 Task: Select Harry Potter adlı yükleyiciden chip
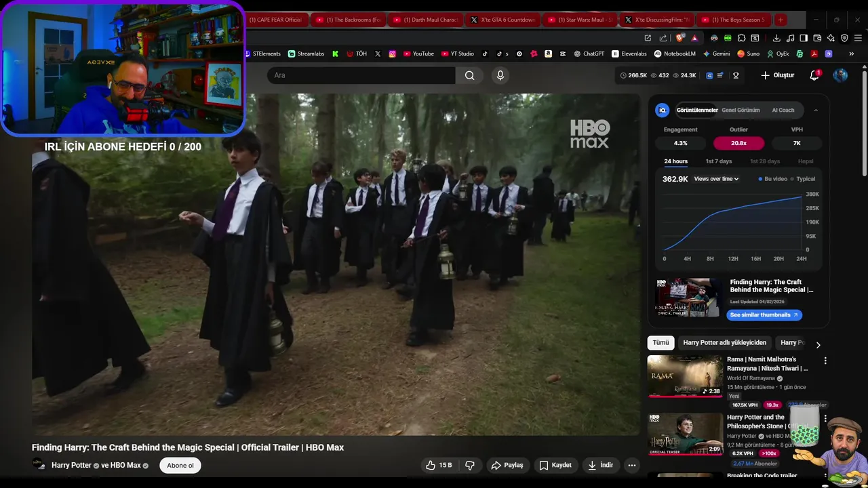point(725,343)
